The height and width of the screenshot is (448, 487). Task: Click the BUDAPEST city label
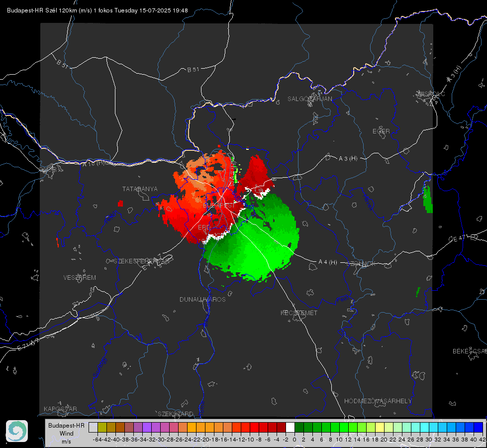[x=219, y=206]
